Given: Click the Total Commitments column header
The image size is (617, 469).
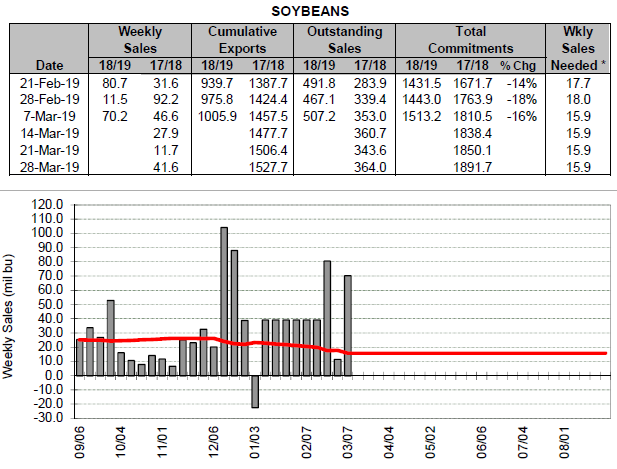Looking at the screenshot, I should point(470,40).
